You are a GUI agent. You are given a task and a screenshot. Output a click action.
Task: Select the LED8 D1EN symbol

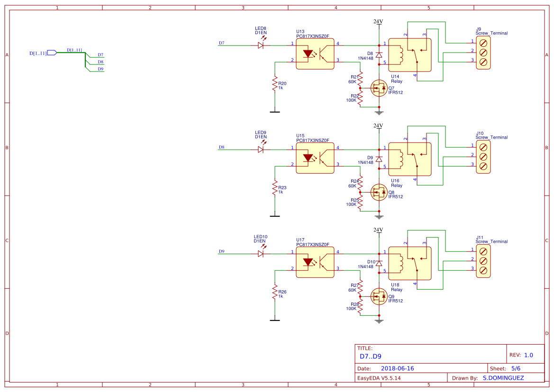pos(261,45)
